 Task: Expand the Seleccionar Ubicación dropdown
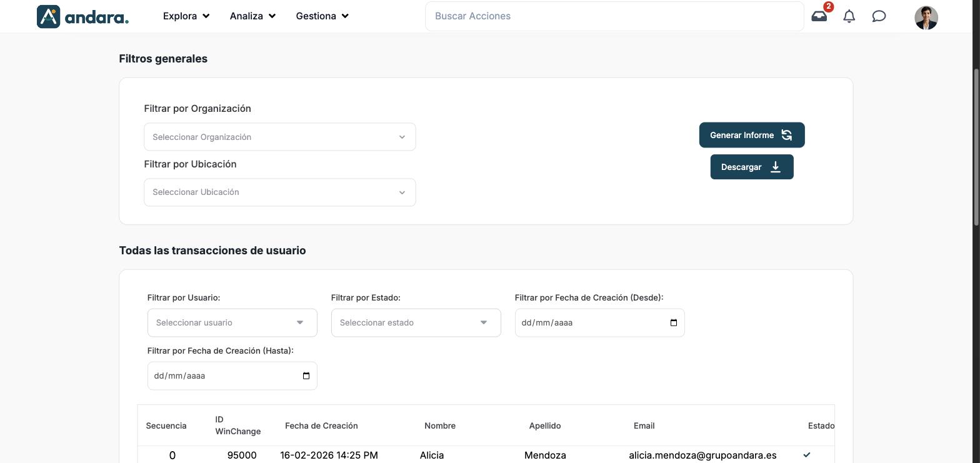[279, 192]
